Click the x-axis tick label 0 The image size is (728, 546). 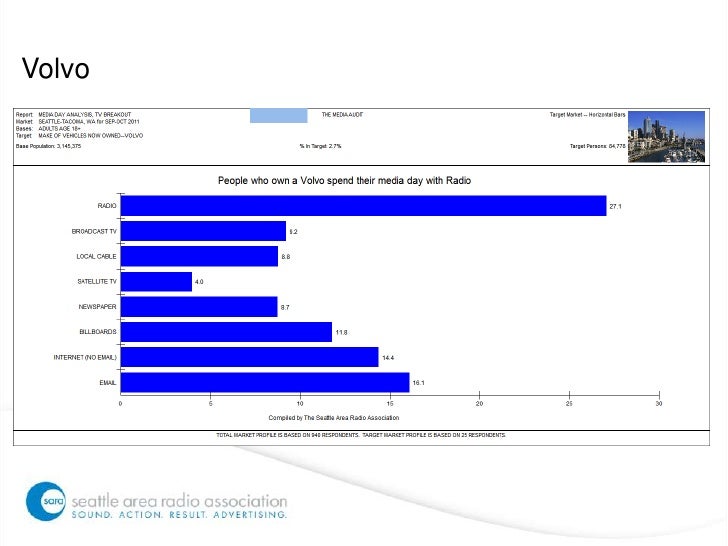click(121, 404)
